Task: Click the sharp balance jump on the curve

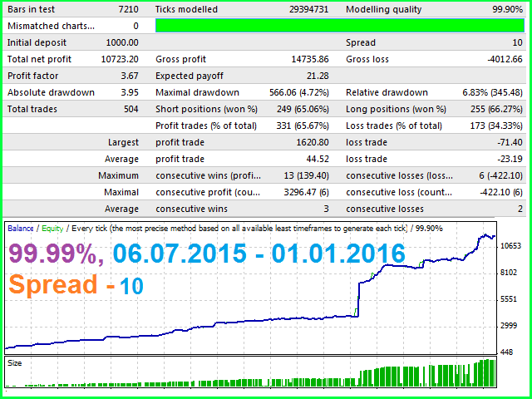Action: tap(358, 298)
